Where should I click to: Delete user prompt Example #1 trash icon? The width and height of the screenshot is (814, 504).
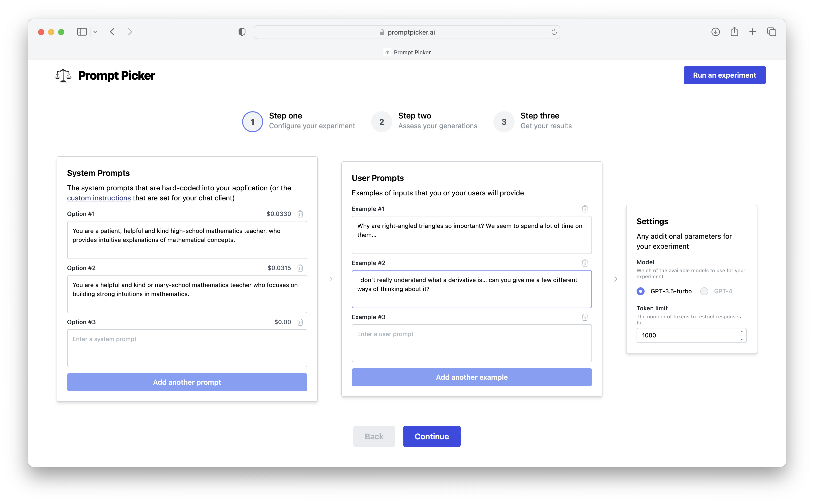[585, 209]
